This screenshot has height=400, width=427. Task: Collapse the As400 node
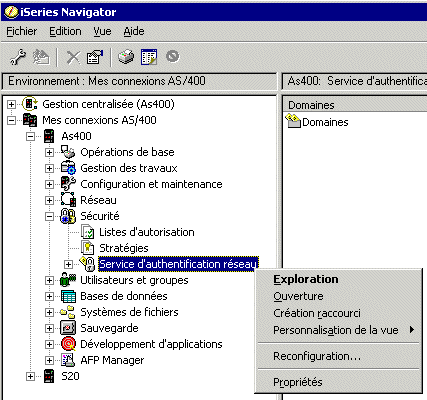click(30, 136)
